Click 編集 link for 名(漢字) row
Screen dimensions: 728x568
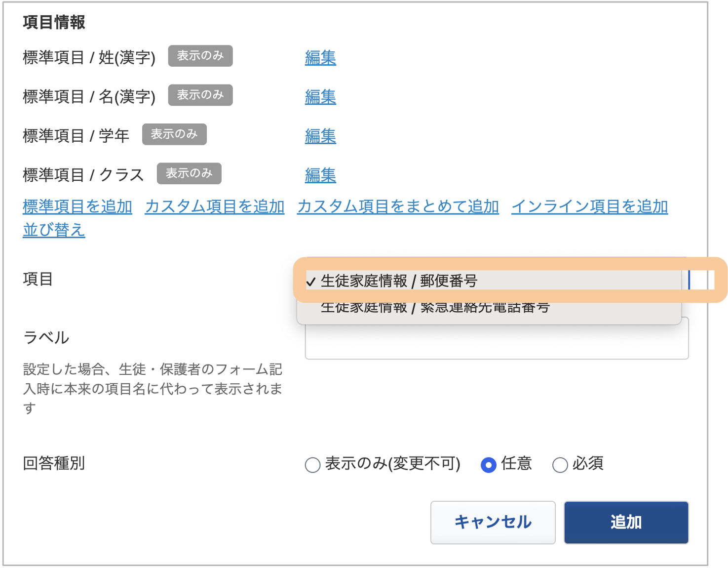click(x=320, y=96)
